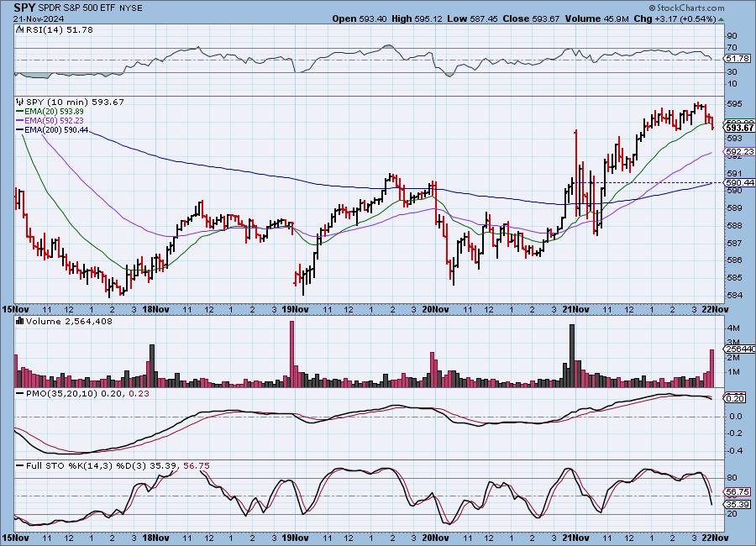Click the 4M volume axis label
The height and width of the screenshot is (546, 756).
pyautogui.click(x=733, y=328)
